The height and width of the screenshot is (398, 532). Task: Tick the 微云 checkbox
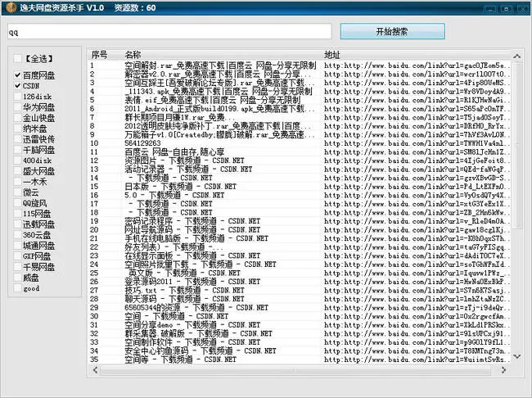pyautogui.click(x=18, y=192)
